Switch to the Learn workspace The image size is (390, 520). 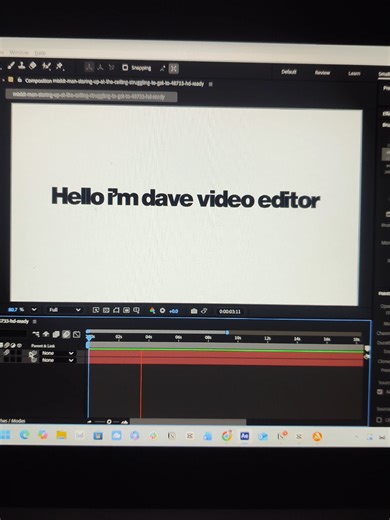click(354, 73)
